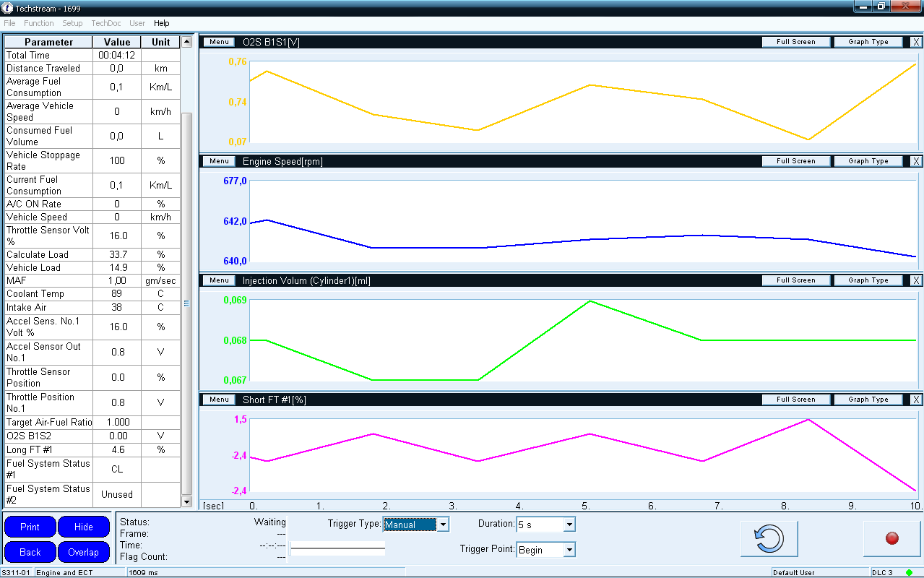Click the playback time slider track
This screenshot has height=578, width=924.
pos(337,549)
